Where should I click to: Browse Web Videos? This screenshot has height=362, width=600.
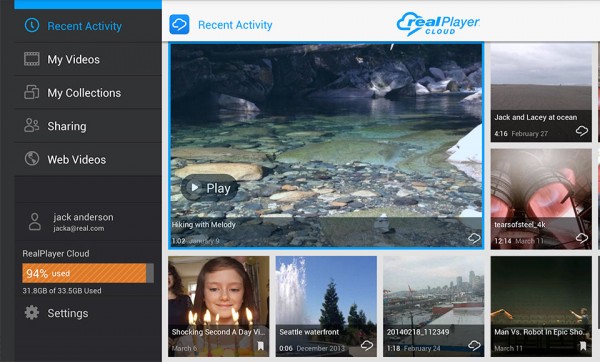coord(88,159)
